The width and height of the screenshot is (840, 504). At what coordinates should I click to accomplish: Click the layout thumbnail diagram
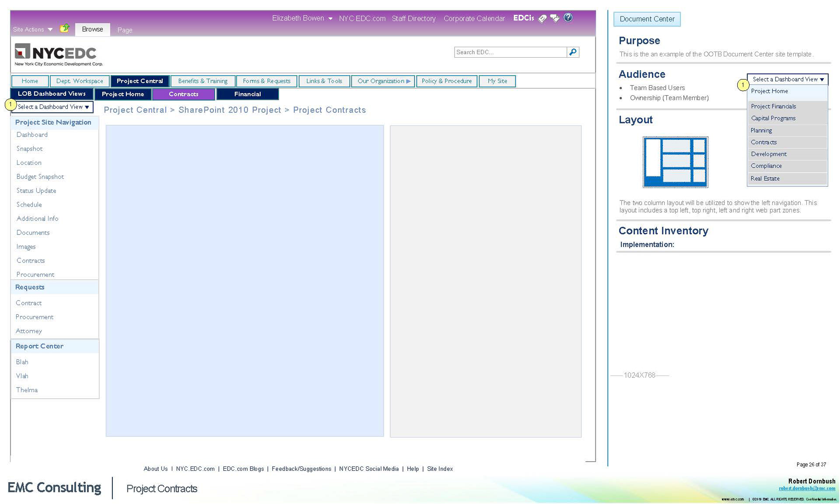(675, 162)
